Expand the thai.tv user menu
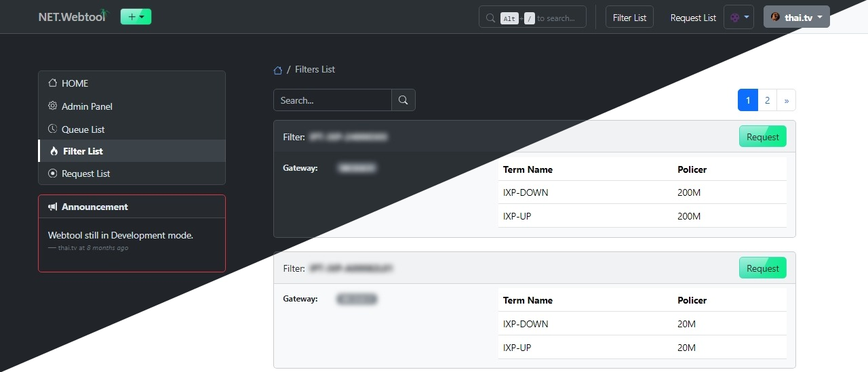The image size is (868, 372). pos(796,18)
